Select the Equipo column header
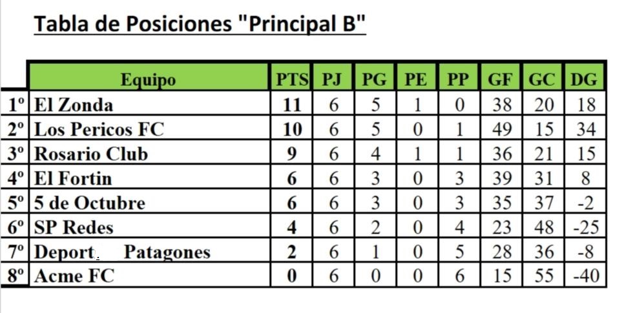The image size is (644, 313). 148,80
